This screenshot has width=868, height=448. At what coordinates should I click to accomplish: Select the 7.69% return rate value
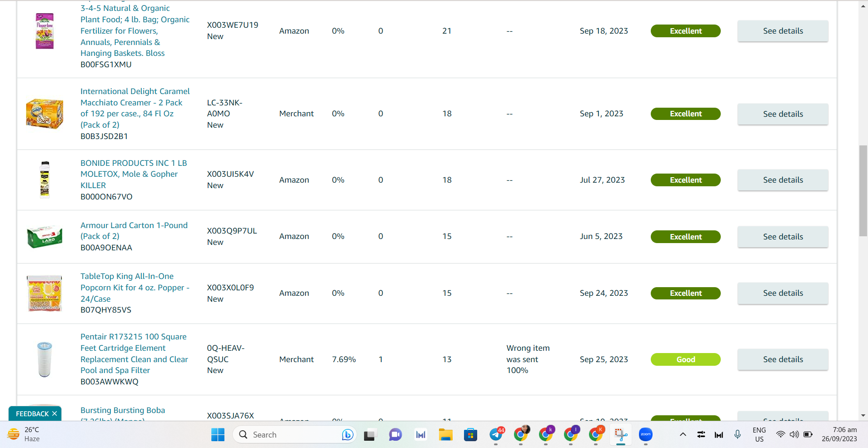click(344, 359)
